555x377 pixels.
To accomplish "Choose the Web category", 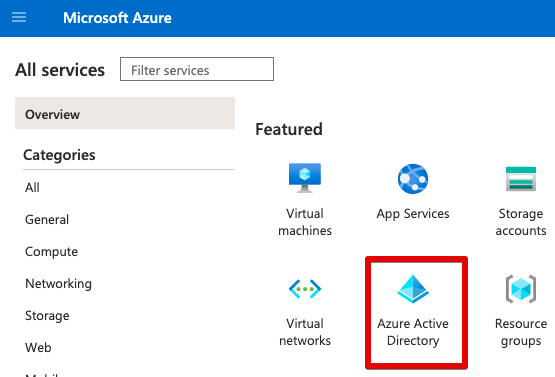I will point(38,348).
